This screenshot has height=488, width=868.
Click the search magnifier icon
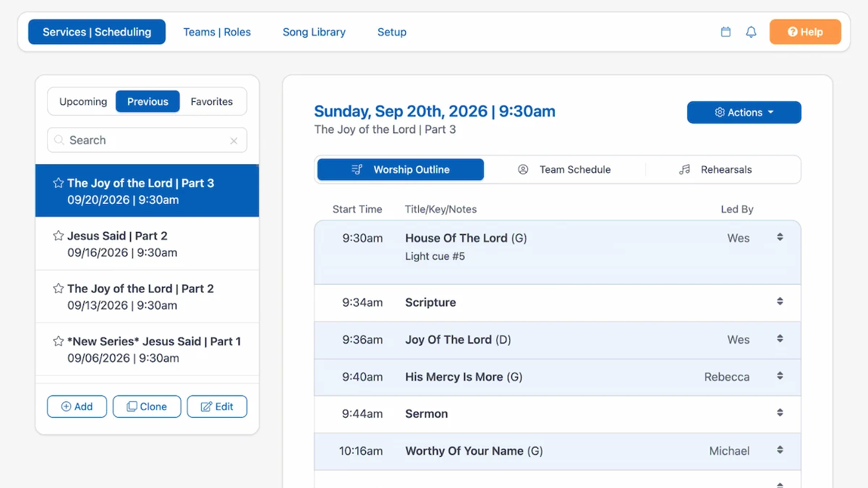(x=59, y=140)
